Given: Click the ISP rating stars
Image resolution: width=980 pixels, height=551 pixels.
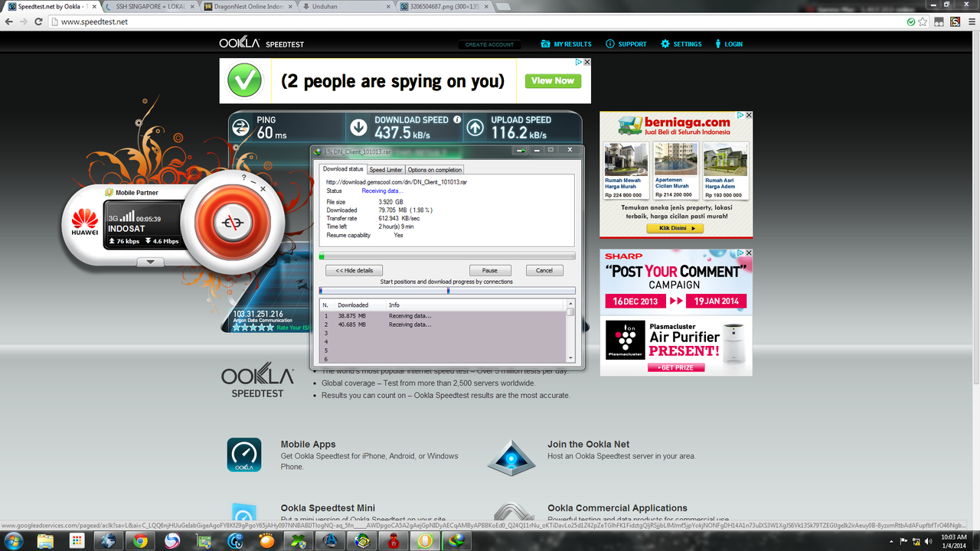Looking at the screenshot, I should click(253, 328).
